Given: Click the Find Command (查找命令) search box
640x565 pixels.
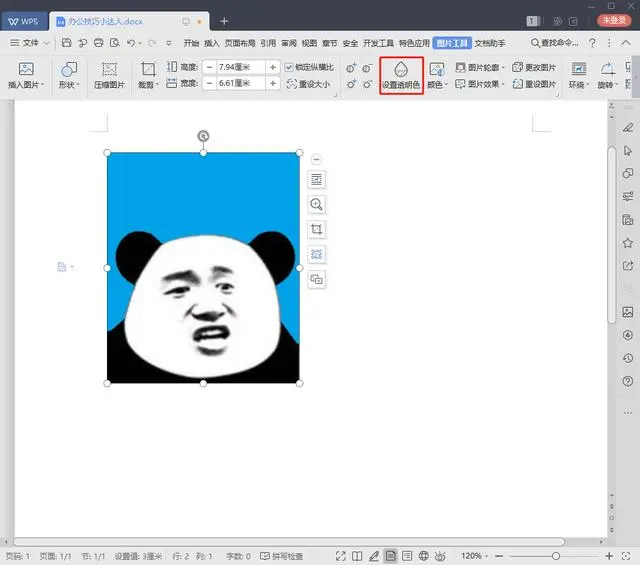Looking at the screenshot, I should pos(554,42).
